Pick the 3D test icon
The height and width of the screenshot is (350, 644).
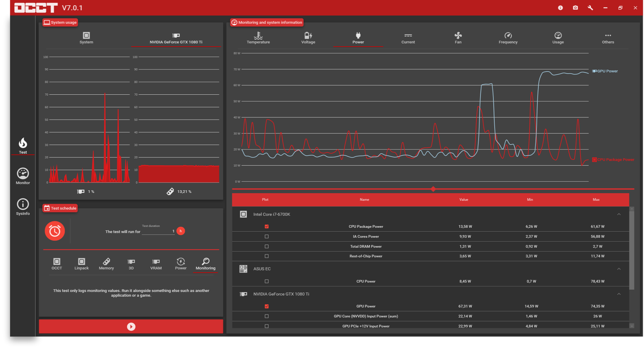(x=131, y=264)
